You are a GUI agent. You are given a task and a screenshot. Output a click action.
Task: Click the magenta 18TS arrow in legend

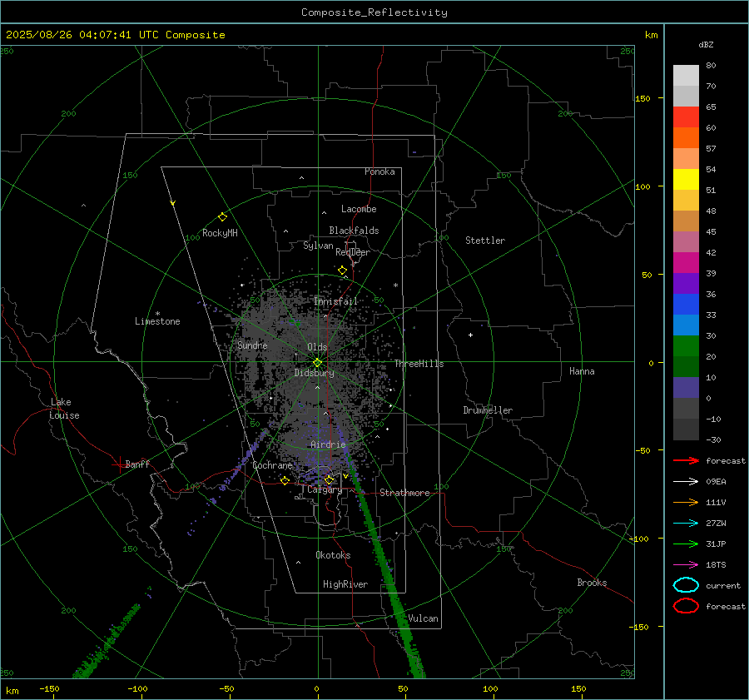coord(686,565)
